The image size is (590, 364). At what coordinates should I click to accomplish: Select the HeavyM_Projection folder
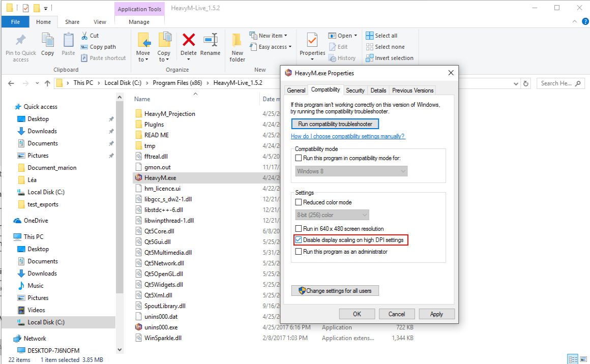pyautogui.click(x=170, y=113)
